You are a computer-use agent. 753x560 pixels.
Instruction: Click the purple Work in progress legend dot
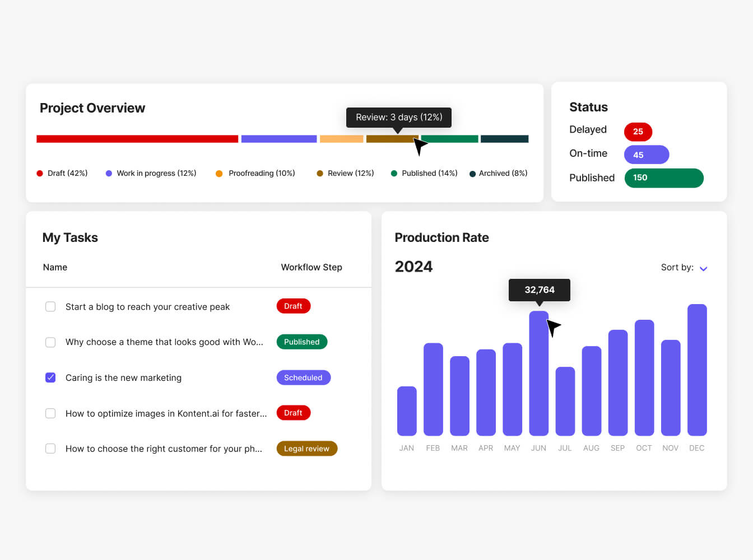point(109,174)
